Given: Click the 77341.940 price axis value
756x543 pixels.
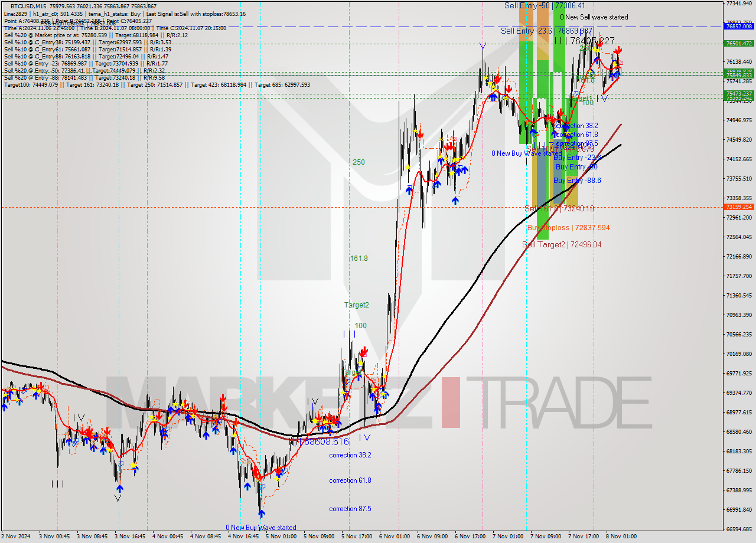Looking at the screenshot, I should [739, 4].
